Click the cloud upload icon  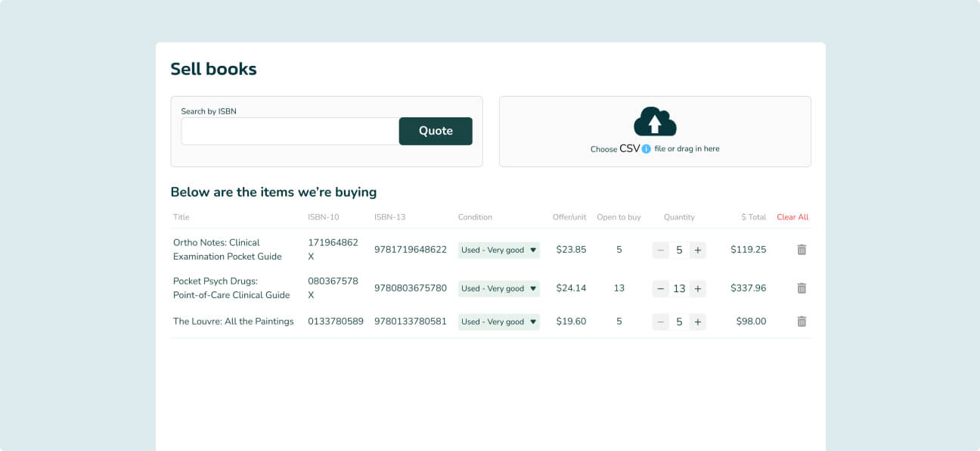pyautogui.click(x=655, y=122)
